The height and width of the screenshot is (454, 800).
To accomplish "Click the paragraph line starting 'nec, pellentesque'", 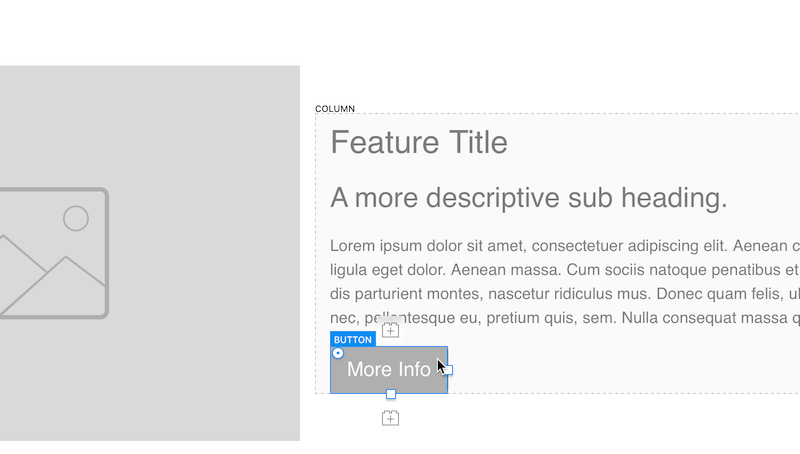I will pyautogui.click(x=565, y=318).
